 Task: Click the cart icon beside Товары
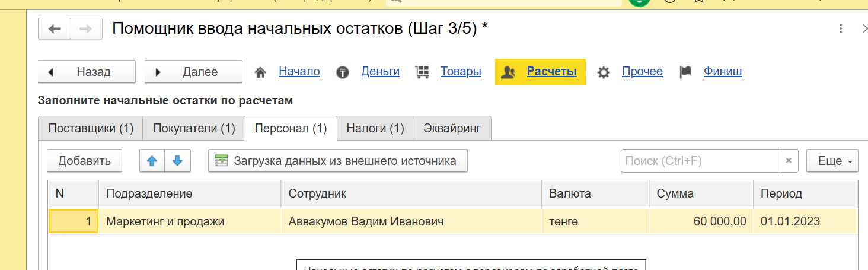(x=422, y=72)
